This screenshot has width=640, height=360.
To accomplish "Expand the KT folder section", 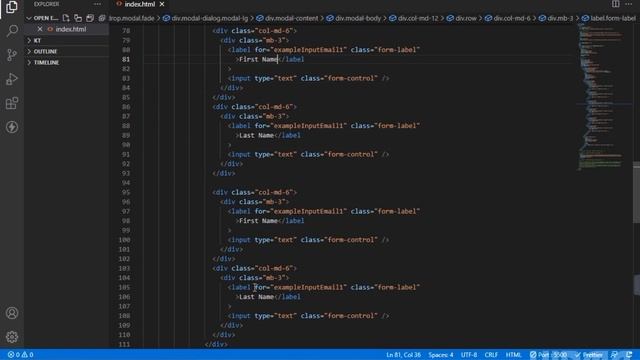I will pos(38,40).
